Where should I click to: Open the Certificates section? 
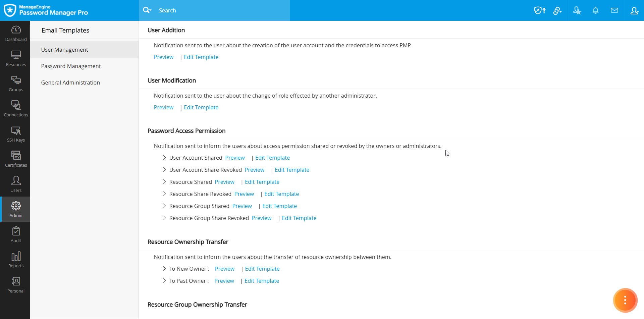click(16, 159)
